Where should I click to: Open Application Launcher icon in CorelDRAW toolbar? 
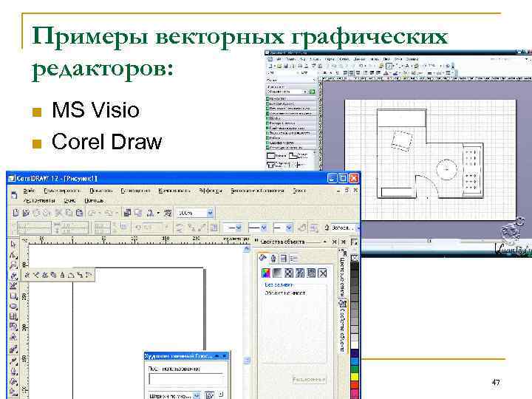150,213
